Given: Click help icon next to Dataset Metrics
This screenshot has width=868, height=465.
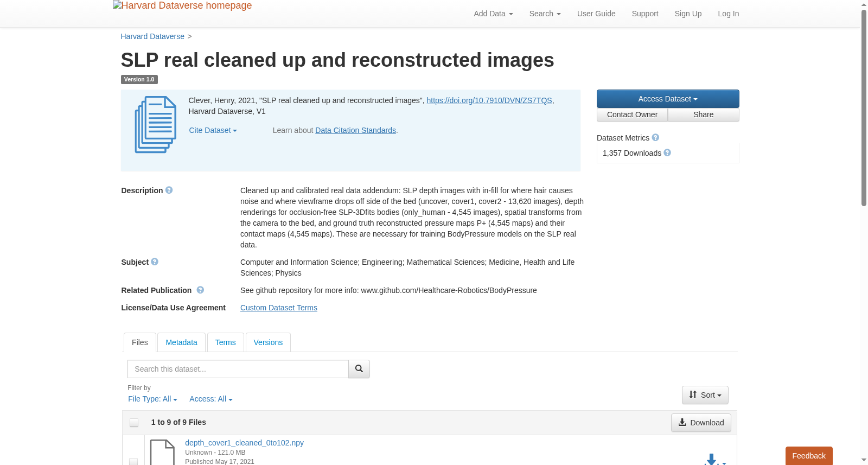Looking at the screenshot, I should click(x=655, y=138).
